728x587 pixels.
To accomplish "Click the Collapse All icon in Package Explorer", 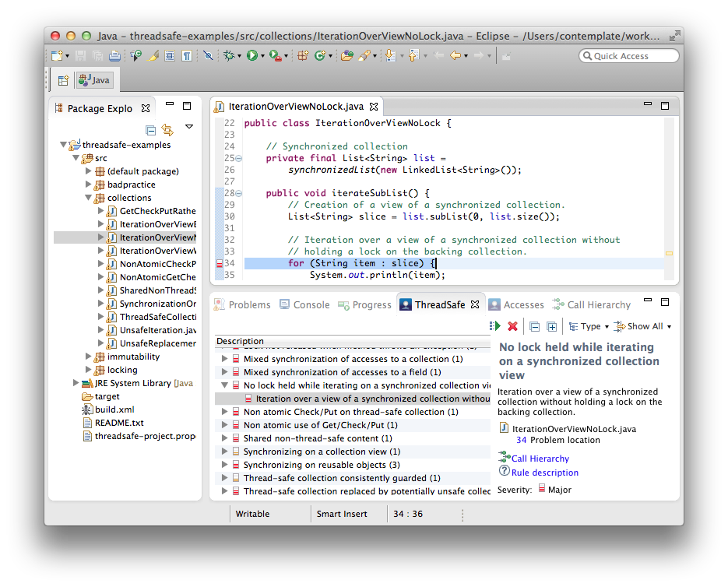I will pyautogui.click(x=150, y=130).
